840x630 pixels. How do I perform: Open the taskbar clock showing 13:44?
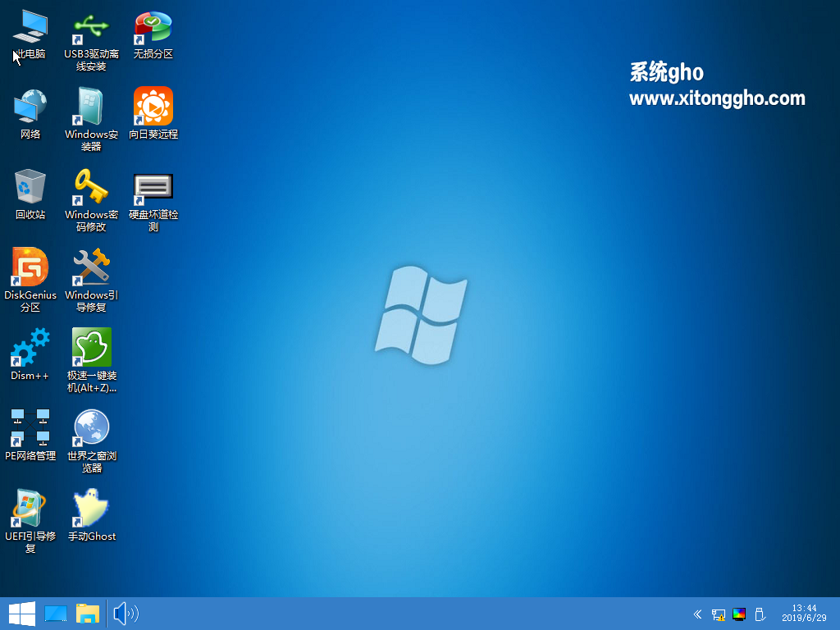coord(804,613)
